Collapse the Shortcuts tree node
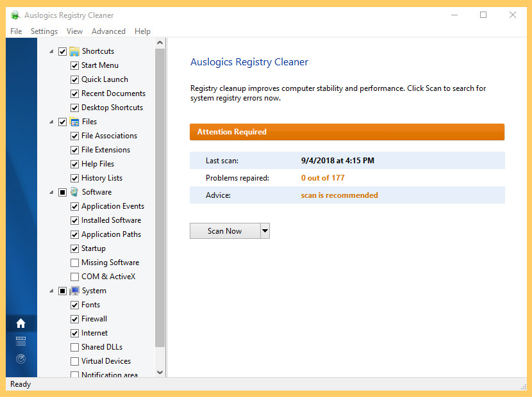Screen dimensions: 532x397 click(x=51, y=51)
